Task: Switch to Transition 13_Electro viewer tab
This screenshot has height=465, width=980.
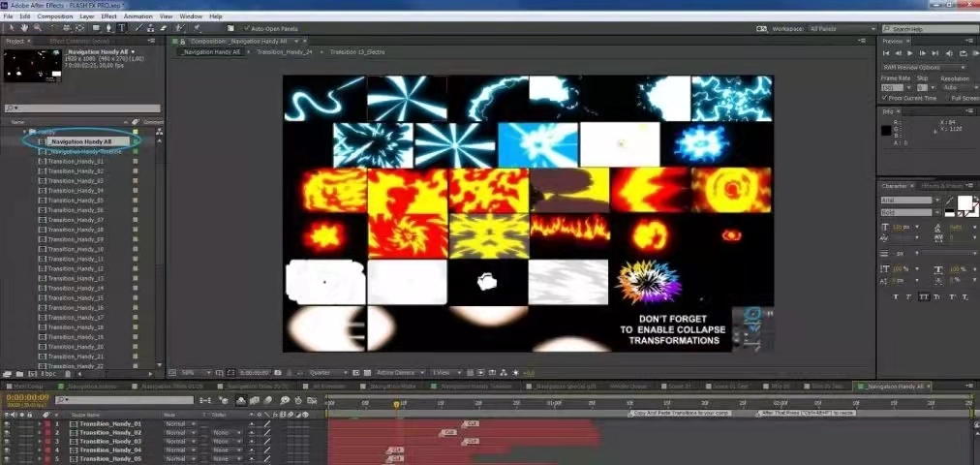Action: (x=357, y=52)
